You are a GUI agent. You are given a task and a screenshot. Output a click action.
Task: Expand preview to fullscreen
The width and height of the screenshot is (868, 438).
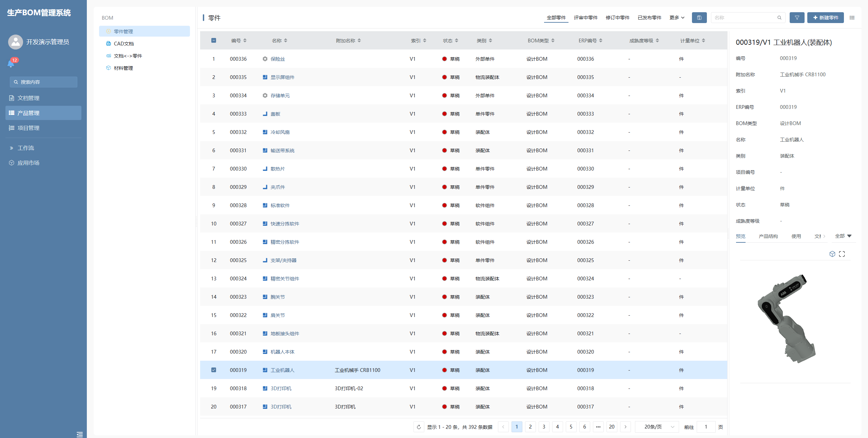coord(842,254)
